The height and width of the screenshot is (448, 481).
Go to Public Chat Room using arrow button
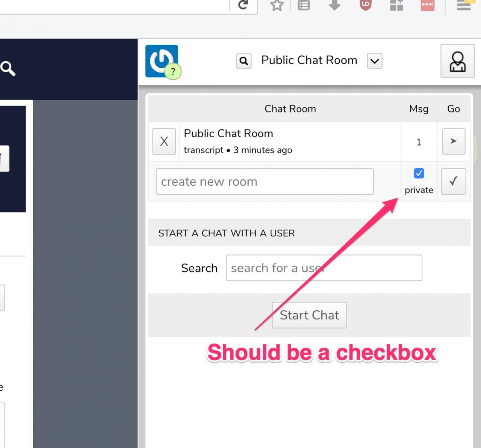tap(454, 141)
